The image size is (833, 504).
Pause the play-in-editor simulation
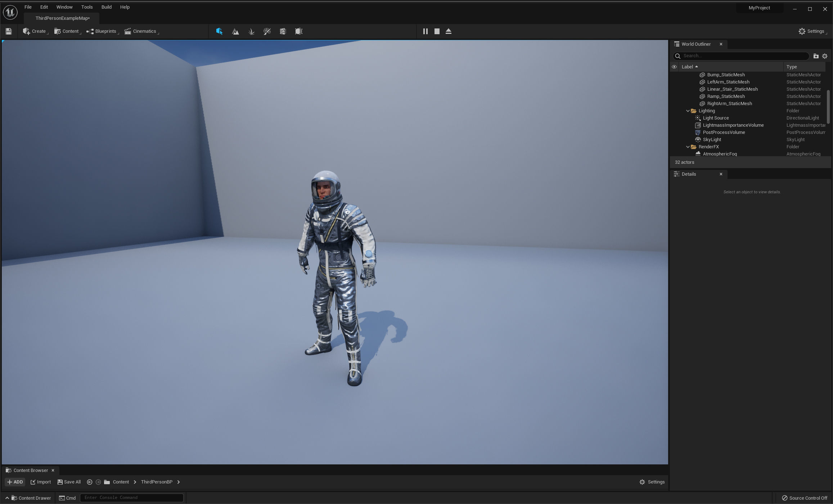point(425,31)
